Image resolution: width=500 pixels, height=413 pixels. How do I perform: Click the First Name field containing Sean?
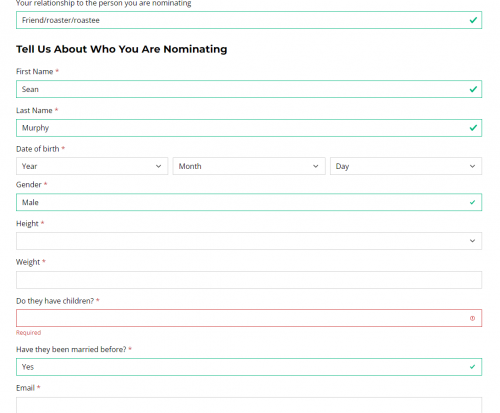pyautogui.click(x=249, y=89)
